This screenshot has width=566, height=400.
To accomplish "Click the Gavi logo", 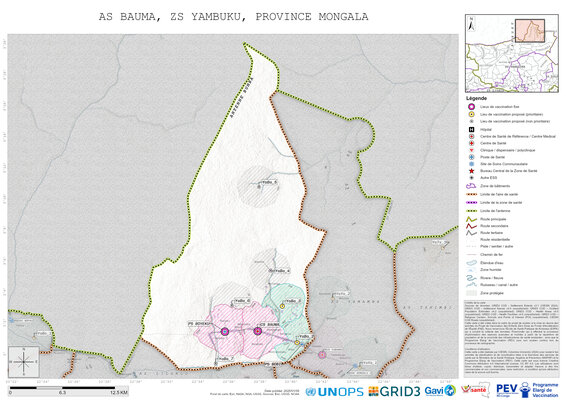I will tap(440, 391).
